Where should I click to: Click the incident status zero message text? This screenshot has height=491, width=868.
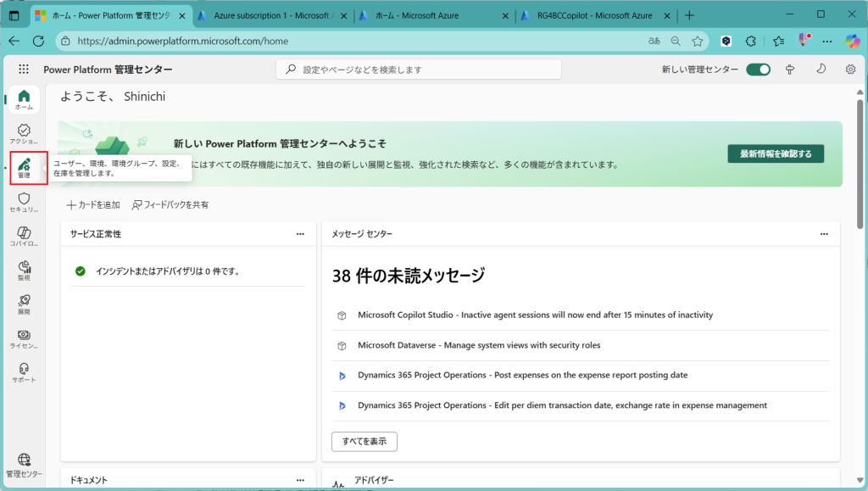click(x=168, y=271)
